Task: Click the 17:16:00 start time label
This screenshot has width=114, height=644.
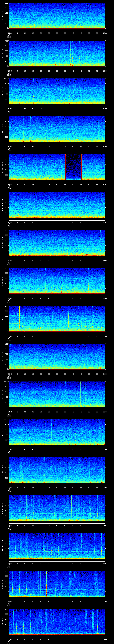Action: 9,109
